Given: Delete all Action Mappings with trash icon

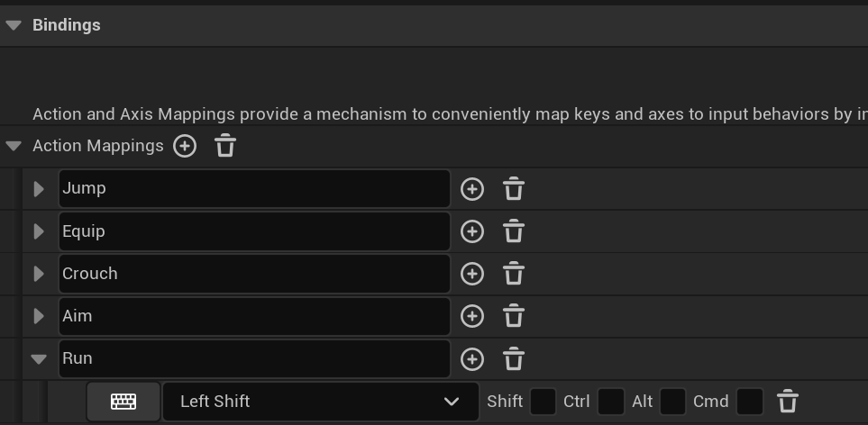Looking at the screenshot, I should point(225,146).
